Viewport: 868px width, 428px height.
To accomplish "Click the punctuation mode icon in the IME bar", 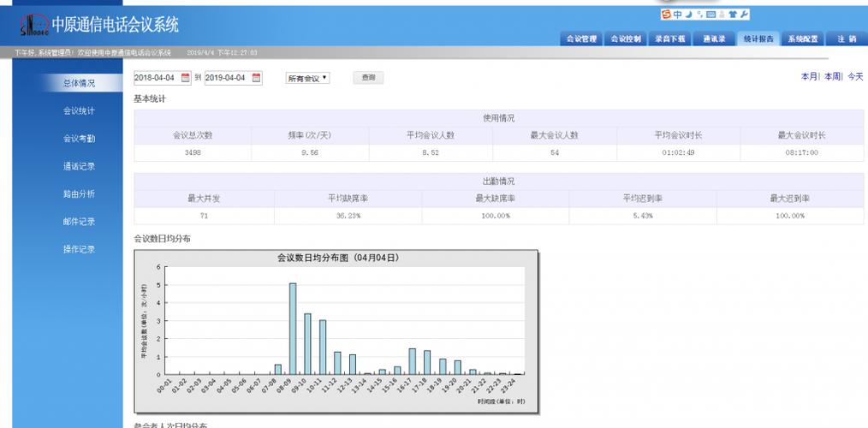I will coord(699,15).
